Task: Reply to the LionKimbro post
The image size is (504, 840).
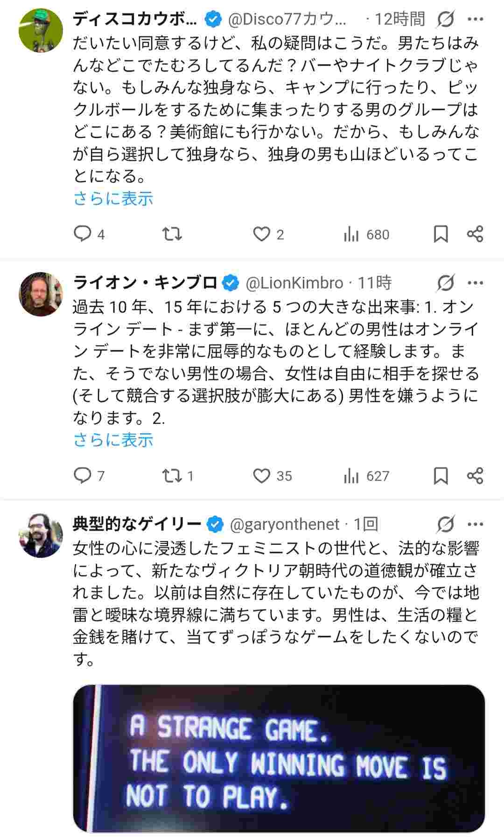Action: pos(83,475)
